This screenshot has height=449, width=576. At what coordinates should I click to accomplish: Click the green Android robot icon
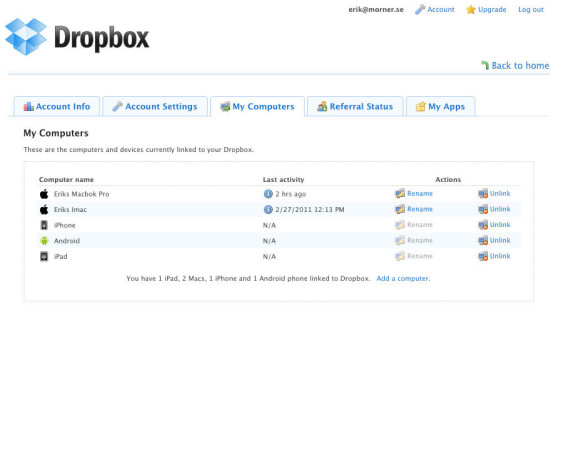(44, 241)
